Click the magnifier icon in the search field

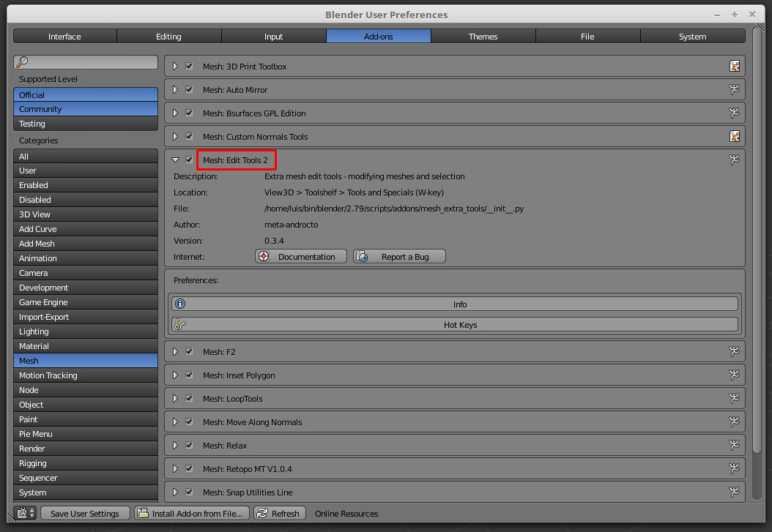pyautogui.click(x=22, y=62)
